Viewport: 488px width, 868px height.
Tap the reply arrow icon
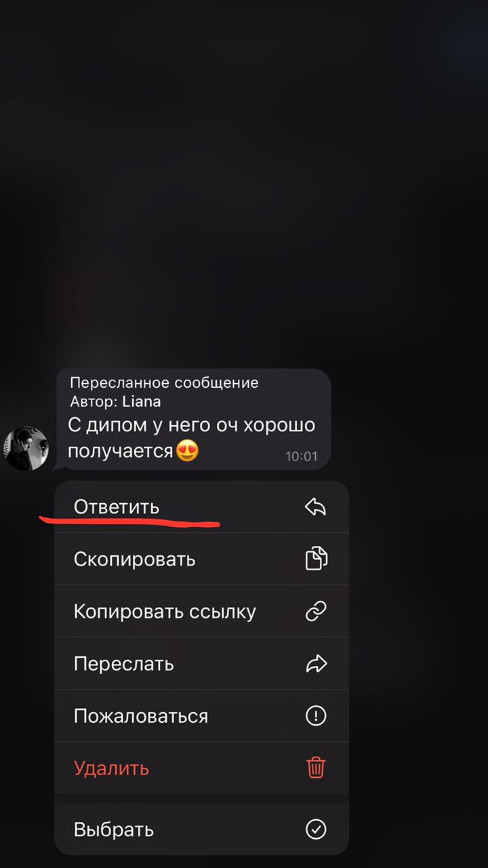point(316,507)
